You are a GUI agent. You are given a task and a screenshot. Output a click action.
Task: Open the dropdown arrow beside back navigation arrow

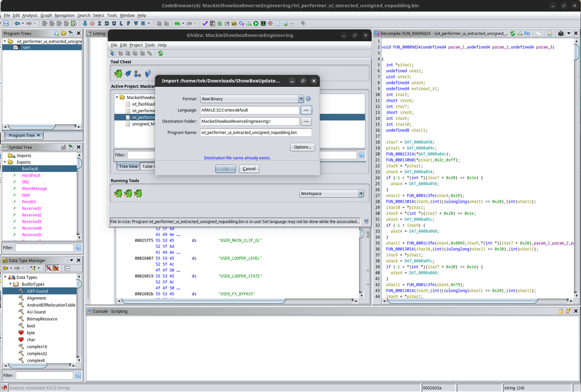[x=23, y=23]
